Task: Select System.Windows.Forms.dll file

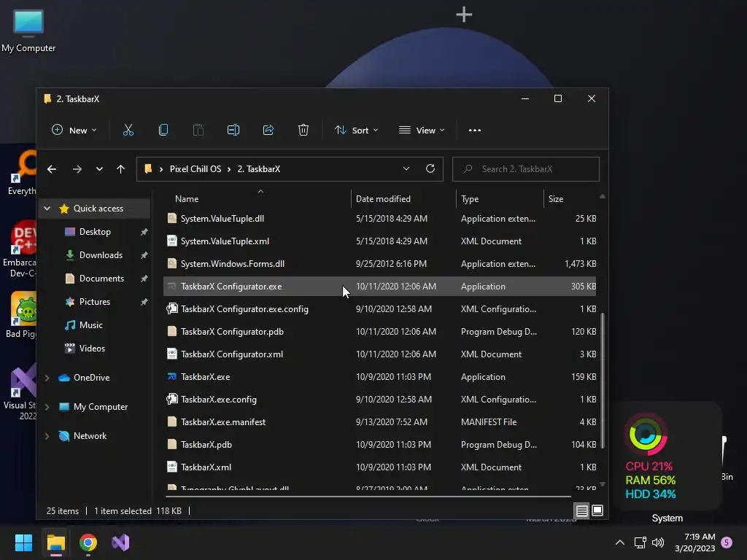Action: coord(379,264)
